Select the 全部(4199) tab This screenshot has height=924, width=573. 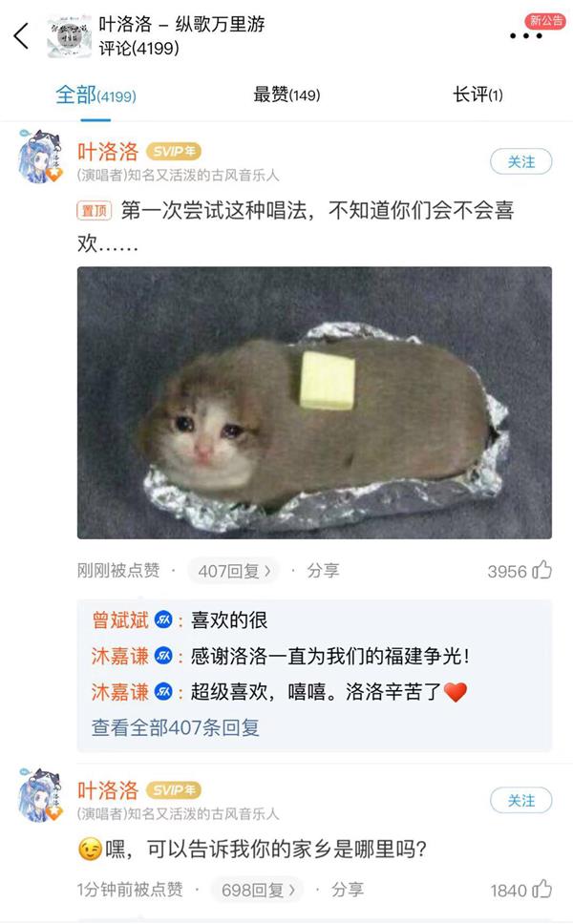point(95,94)
